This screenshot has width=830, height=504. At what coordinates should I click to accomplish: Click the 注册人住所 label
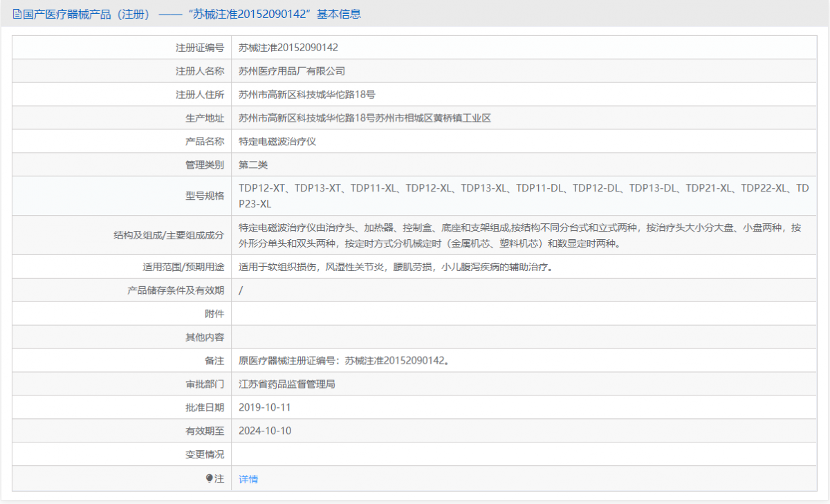(200, 95)
